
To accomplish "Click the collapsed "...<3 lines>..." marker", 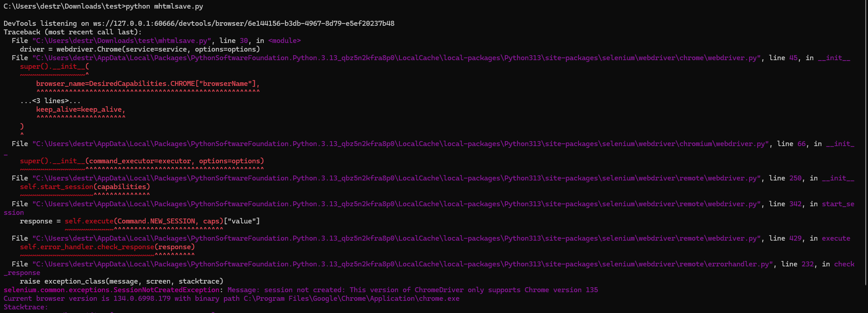I will [50, 101].
